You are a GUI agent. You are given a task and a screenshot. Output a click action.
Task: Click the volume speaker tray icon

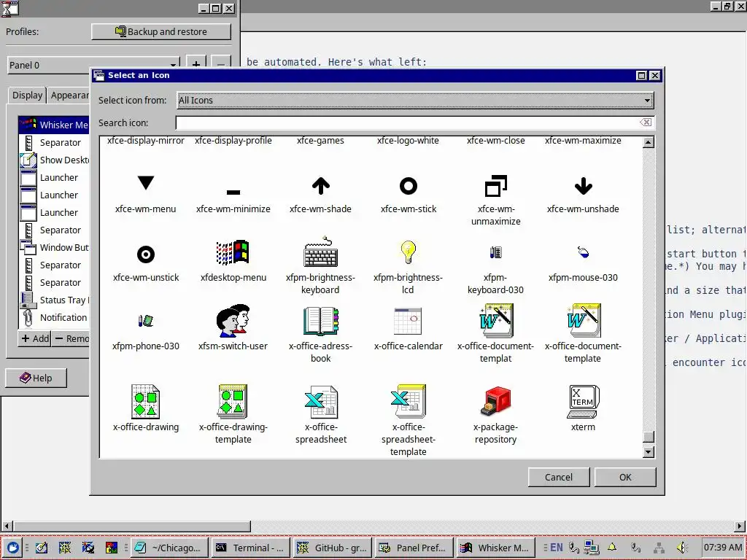682,548
